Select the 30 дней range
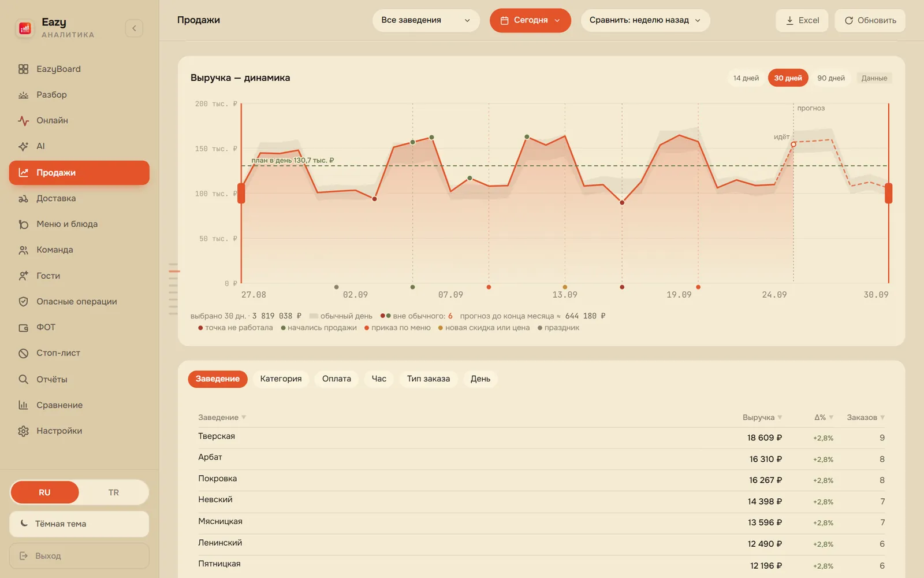The width and height of the screenshot is (924, 578). [x=788, y=78]
